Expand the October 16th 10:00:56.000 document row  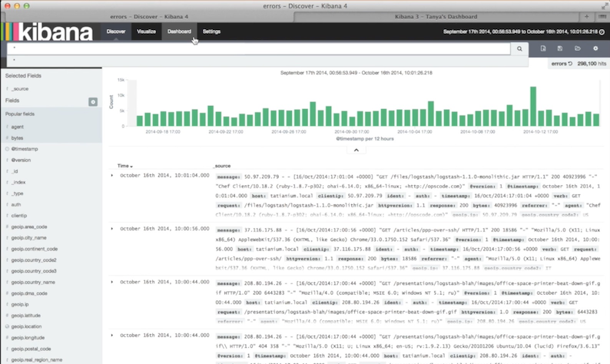pyautogui.click(x=112, y=229)
